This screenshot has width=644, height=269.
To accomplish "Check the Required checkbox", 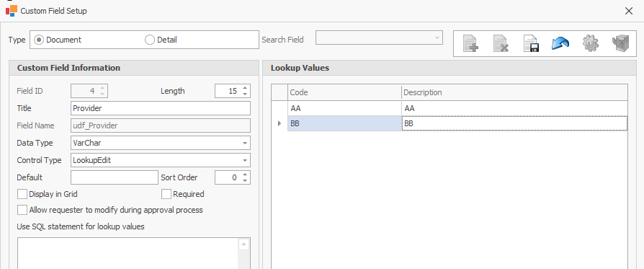I will (166, 194).
